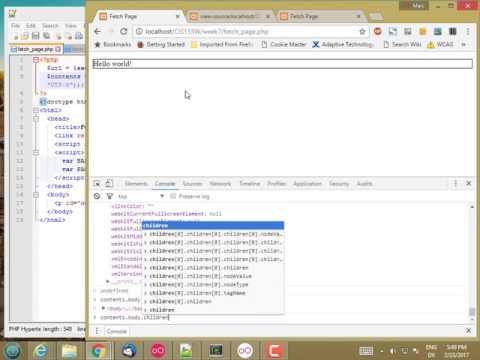480x360 pixels.
Task: Click the localhost address bar
Action: point(247,32)
